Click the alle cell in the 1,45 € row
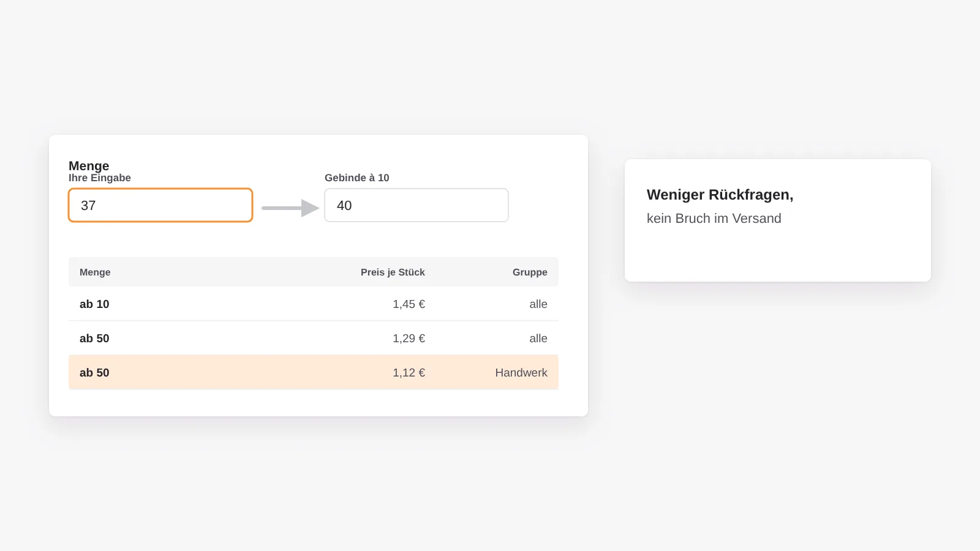 pos(538,304)
